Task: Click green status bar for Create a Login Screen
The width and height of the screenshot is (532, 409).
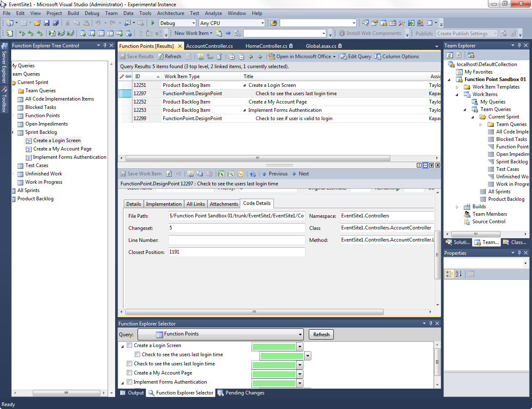Action: pyautogui.click(x=274, y=347)
